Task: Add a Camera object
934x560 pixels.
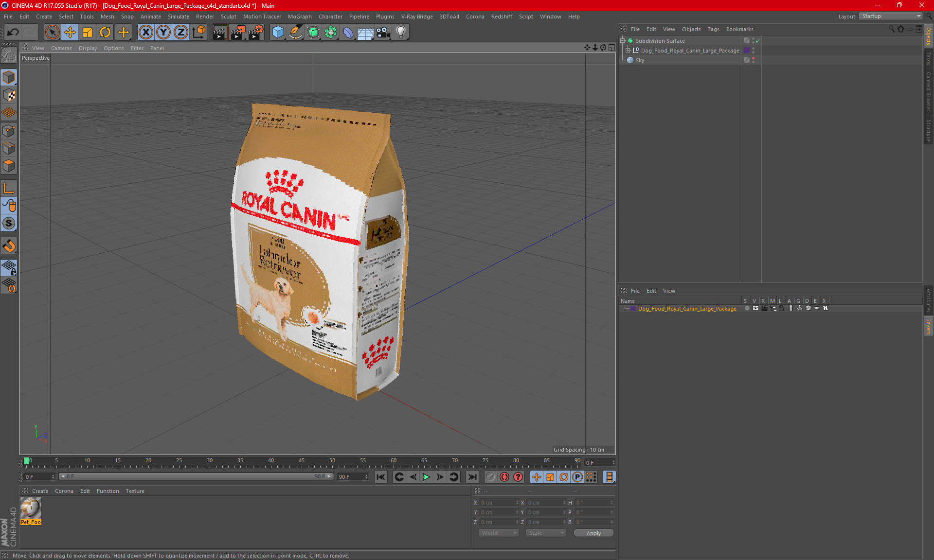Action: pos(383,33)
